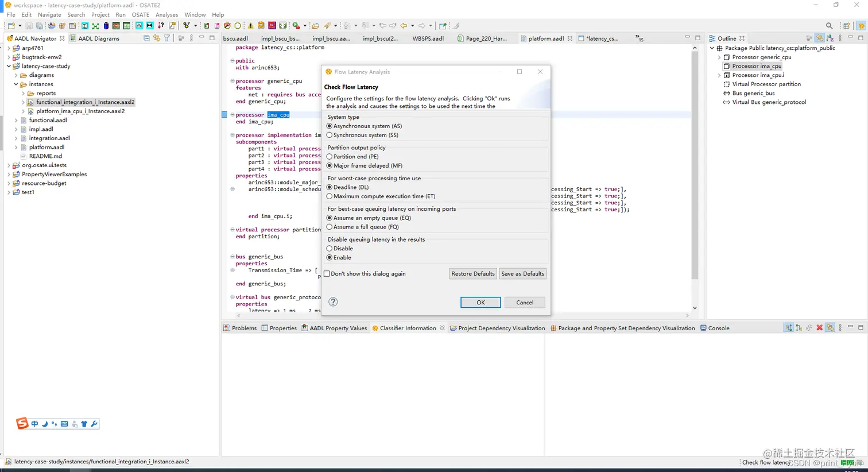Open the Console tab
This screenshot has width=868, height=472.
click(x=715, y=328)
